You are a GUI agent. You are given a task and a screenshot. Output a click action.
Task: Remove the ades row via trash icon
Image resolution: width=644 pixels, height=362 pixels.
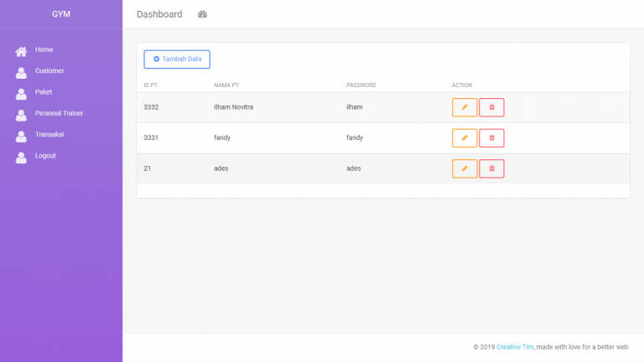point(491,168)
